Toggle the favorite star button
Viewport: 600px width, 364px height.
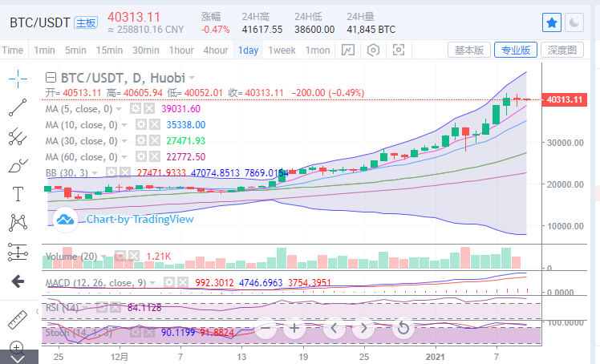[552, 22]
